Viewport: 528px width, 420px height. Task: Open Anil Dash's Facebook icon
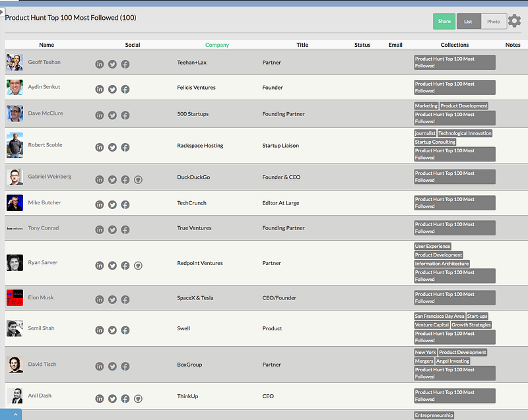point(125,399)
